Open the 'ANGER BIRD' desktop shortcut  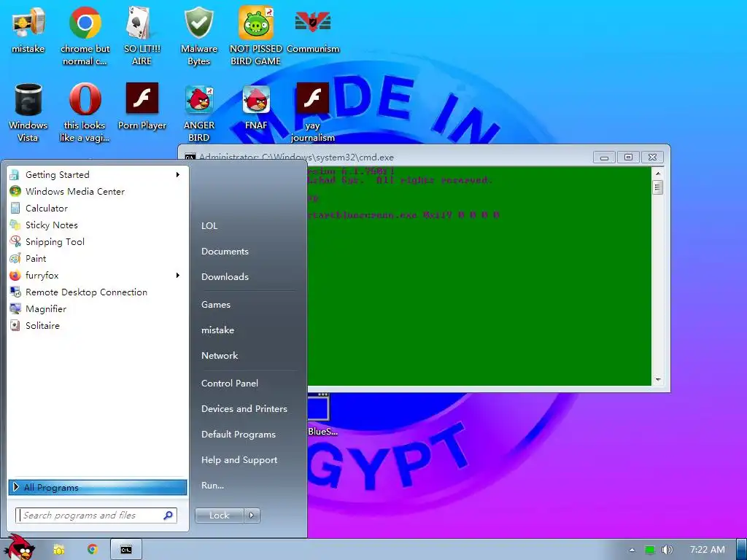pos(198,112)
